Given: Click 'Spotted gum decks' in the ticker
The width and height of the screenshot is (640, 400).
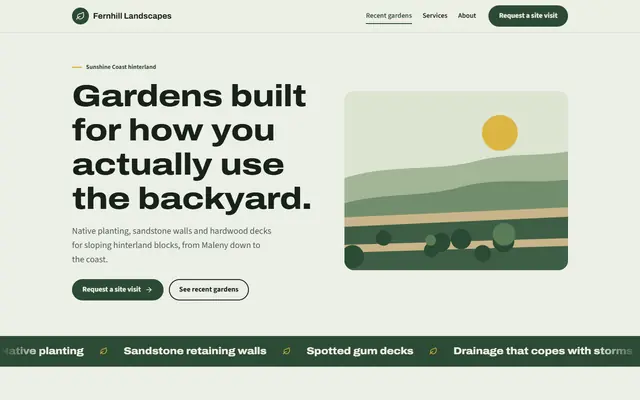Looking at the screenshot, I should click(x=360, y=351).
